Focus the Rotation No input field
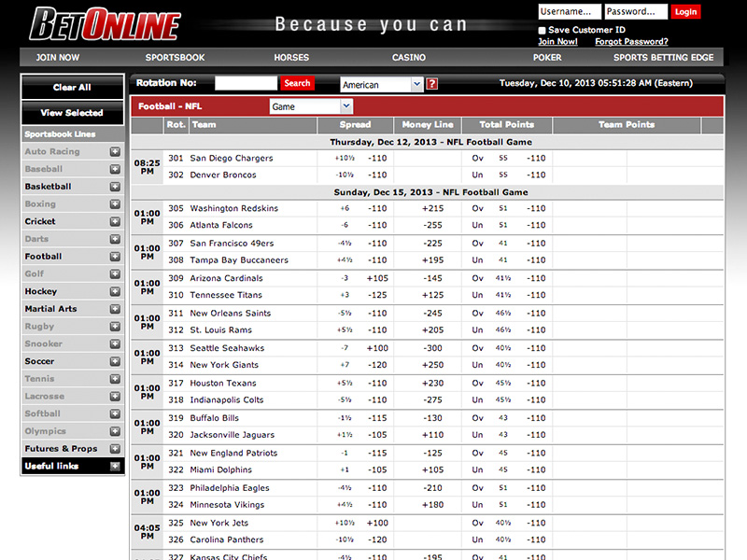747x560 pixels. pyautogui.click(x=246, y=83)
